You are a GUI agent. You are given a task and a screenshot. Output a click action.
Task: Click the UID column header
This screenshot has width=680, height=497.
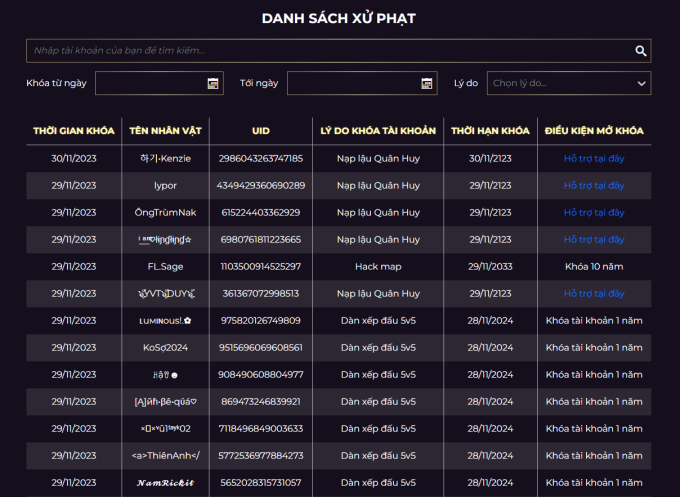point(260,131)
